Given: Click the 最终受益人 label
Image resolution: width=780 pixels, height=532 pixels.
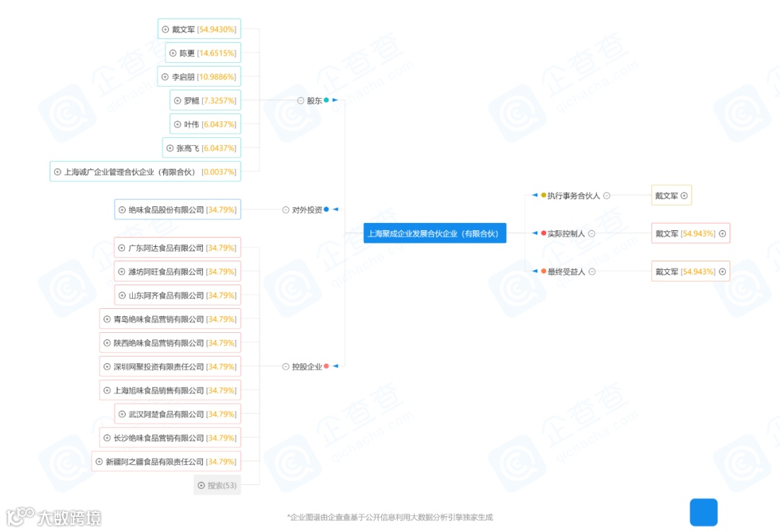Looking at the screenshot, I should pos(567,271).
